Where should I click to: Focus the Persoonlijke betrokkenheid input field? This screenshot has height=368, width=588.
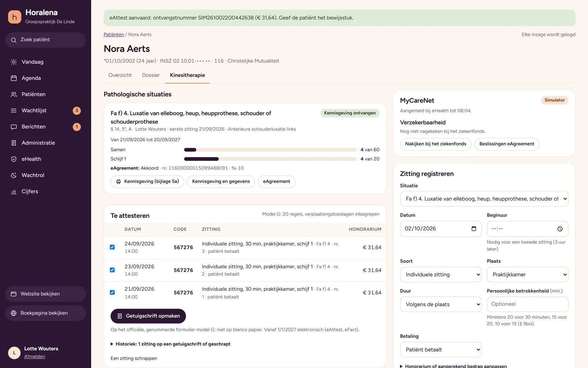pos(527,304)
